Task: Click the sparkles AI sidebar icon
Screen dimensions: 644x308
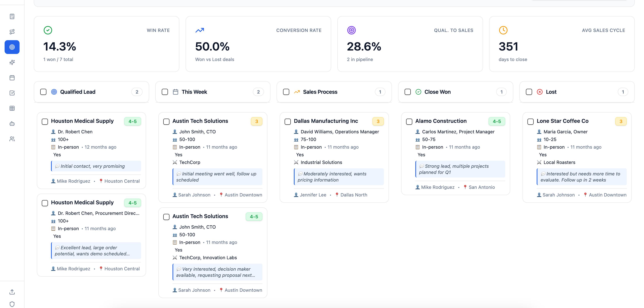Action: tap(12, 62)
